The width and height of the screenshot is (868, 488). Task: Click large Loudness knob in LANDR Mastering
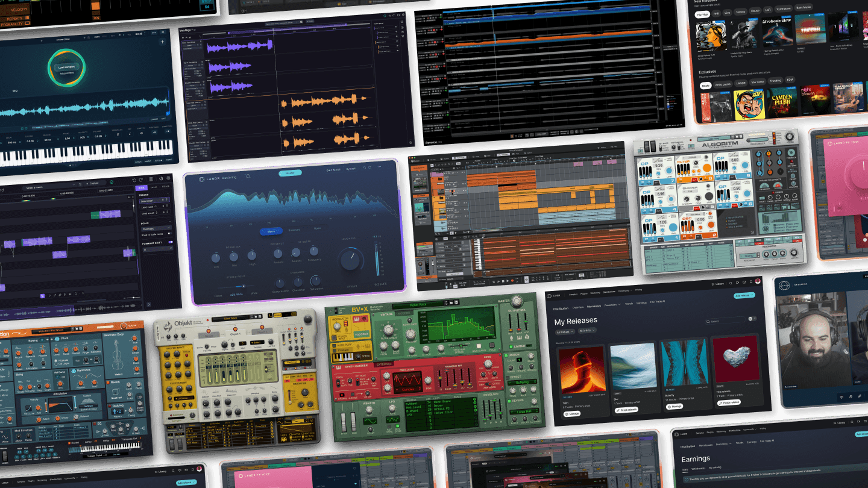(x=350, y=261)
